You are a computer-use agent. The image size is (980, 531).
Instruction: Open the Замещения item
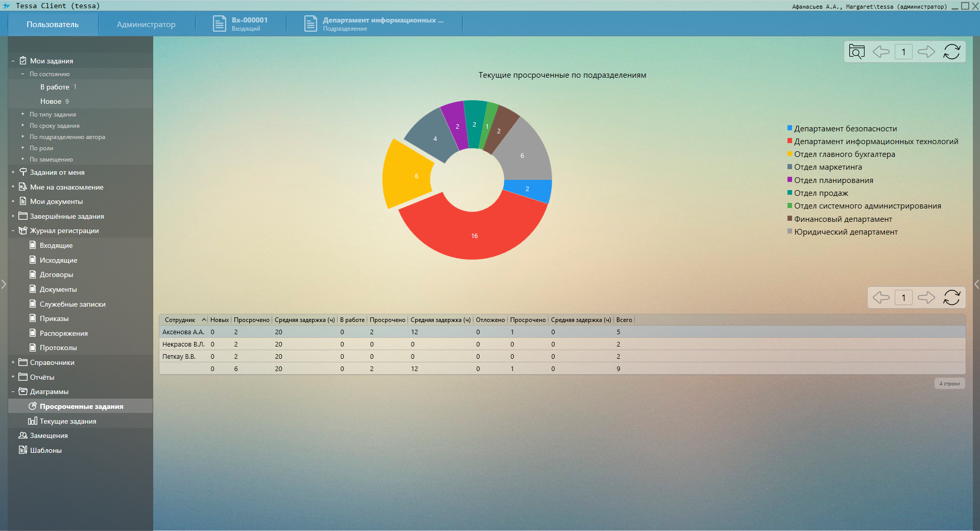tap(49, 435)
